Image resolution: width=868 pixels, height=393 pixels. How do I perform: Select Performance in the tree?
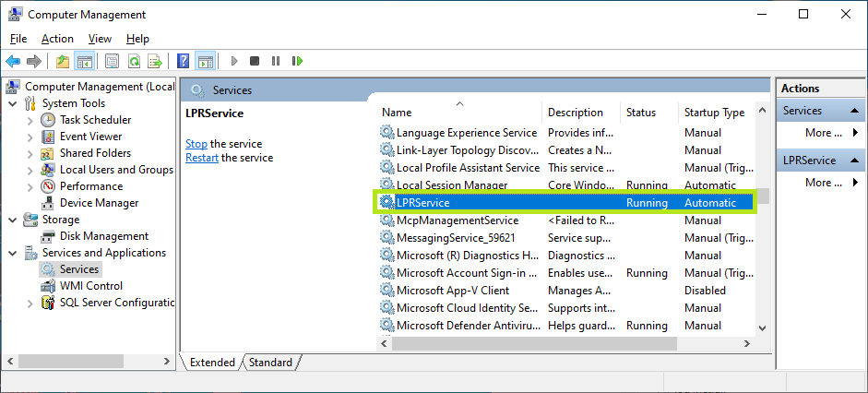tap(91, 186)
